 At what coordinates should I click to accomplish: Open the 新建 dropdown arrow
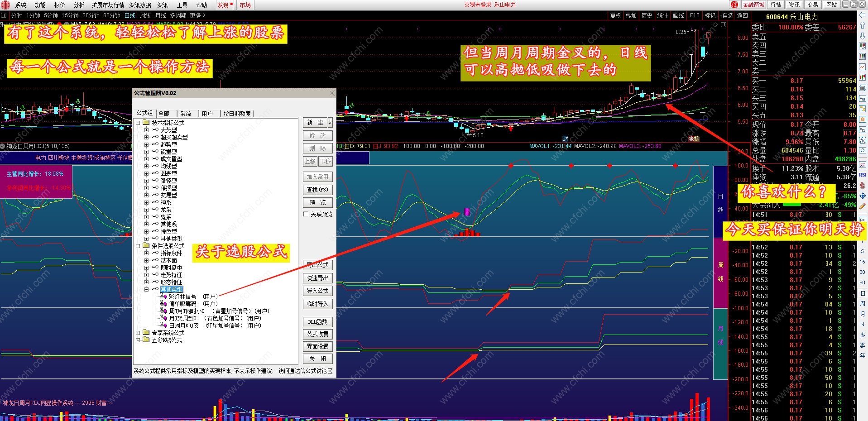(x=330, y=122)
